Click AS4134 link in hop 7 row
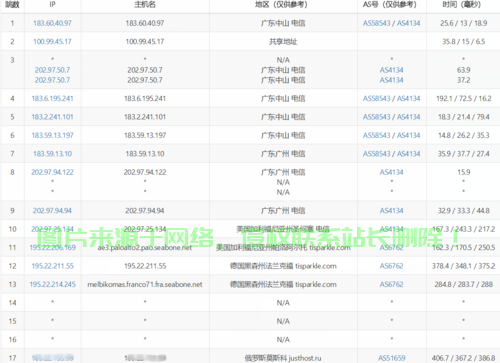 coord(408,153)
